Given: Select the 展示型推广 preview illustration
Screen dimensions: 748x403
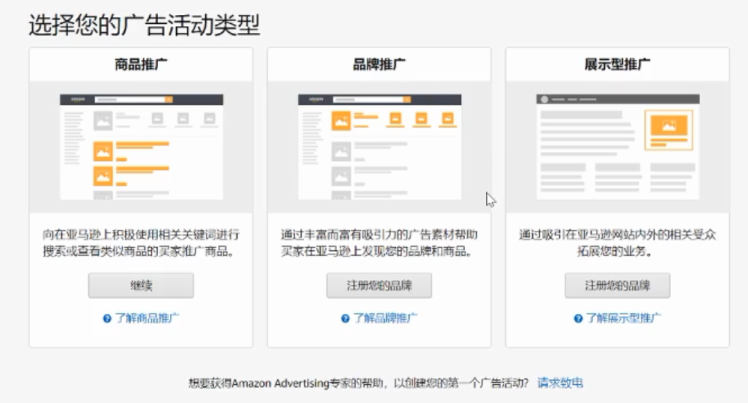Looking at the screenshot, I should pyautogui.click(x=617, y=146).
